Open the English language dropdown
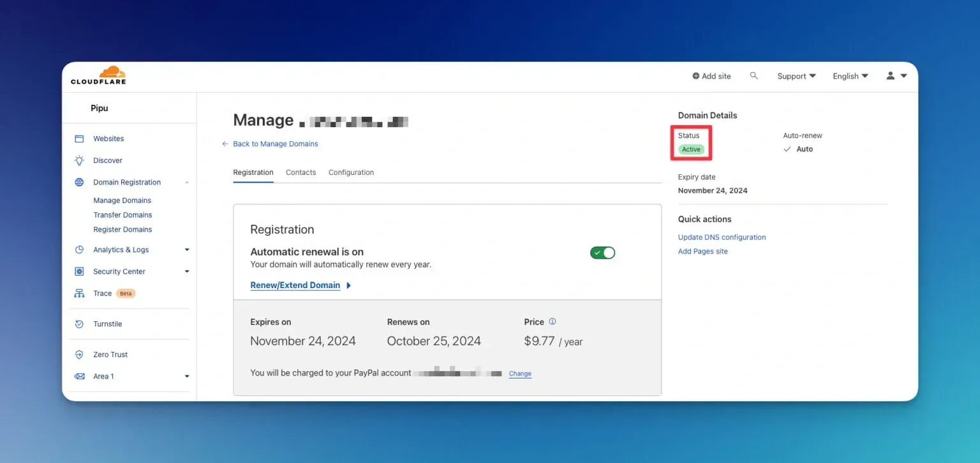Image resolution: width=980 pixels, height=463 pixels. tap(850, 76)
